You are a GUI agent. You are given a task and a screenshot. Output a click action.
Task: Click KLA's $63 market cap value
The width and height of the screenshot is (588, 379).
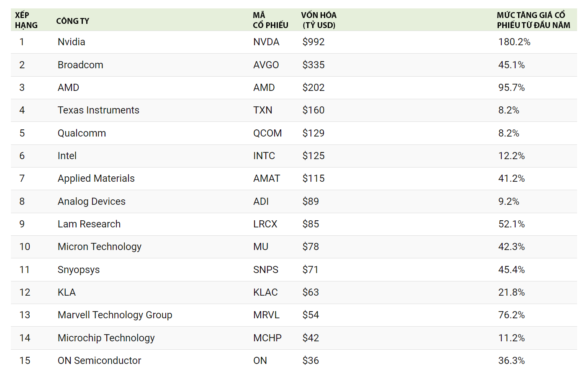click(x=311, y=292)
